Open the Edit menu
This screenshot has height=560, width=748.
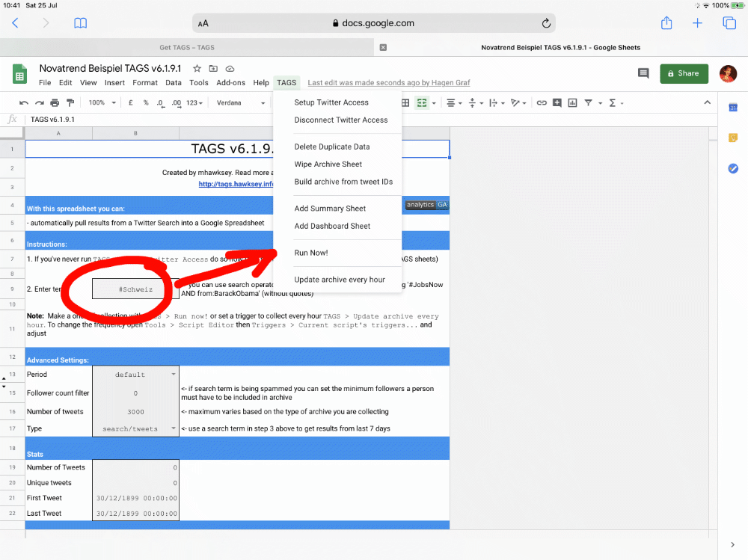pos(65,82)
